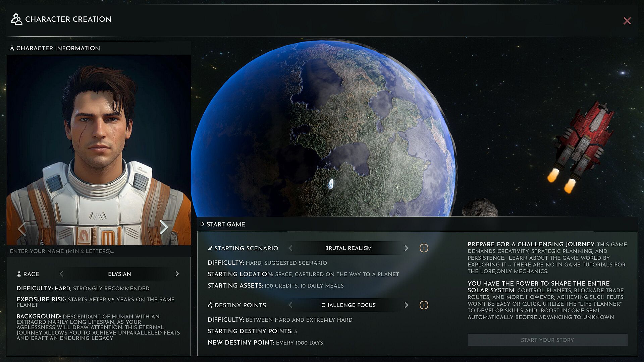
Task: Click the Character Creation people icon
Action: (x=16, y=19)
